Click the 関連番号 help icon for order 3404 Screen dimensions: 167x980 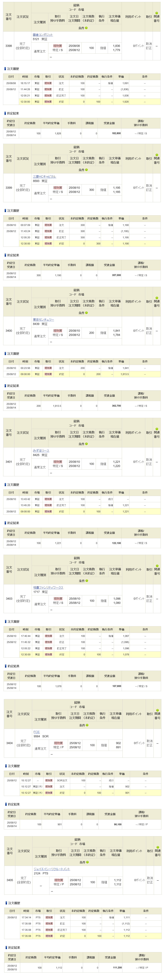(x=157, y=710)
